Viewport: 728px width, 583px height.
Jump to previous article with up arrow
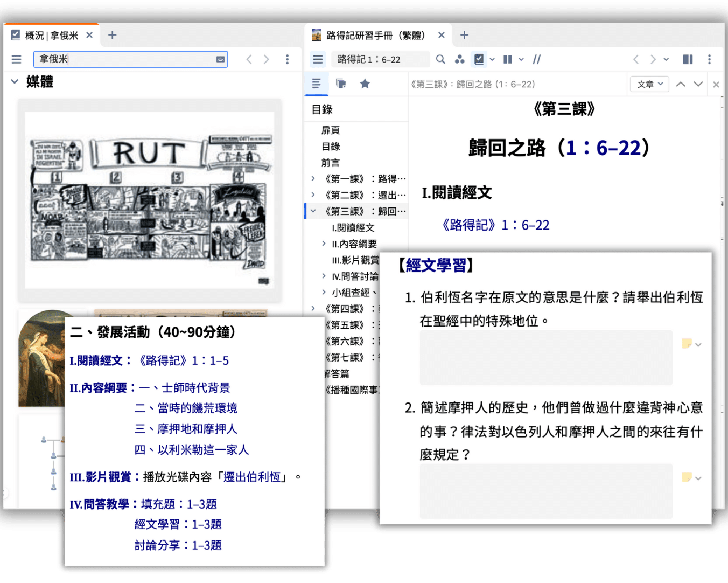[681, 84]
